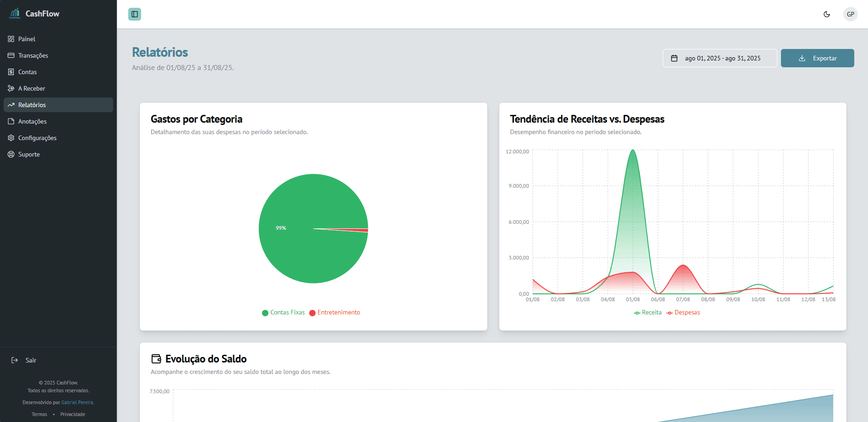Open the GP user avatar menu
Image resolution: width=868 pixels, height=422 pixels.
[850, 14]
